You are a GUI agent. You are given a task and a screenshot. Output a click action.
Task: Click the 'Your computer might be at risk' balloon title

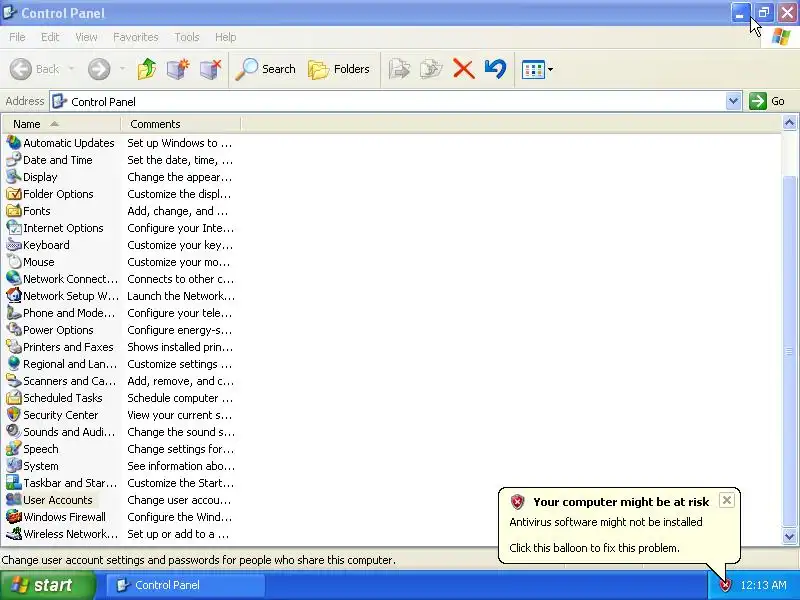621,502
